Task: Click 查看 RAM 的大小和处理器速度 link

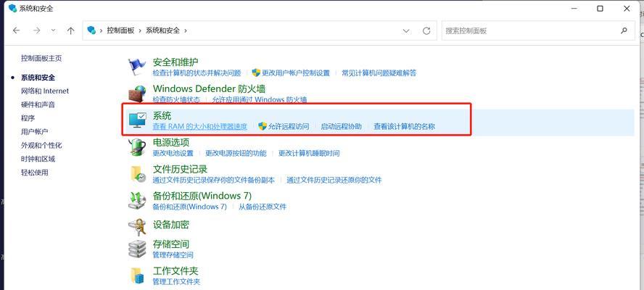Action: point(200,127)
